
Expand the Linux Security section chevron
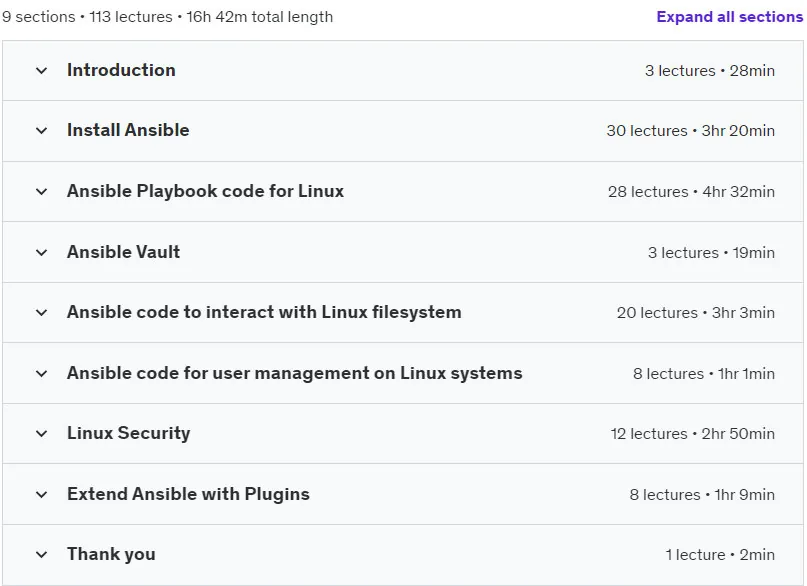[x=42, y=434]
